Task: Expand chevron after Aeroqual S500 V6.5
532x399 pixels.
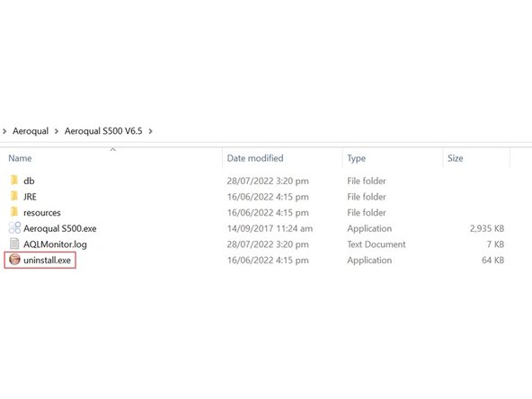Action: tap(150, 131)
